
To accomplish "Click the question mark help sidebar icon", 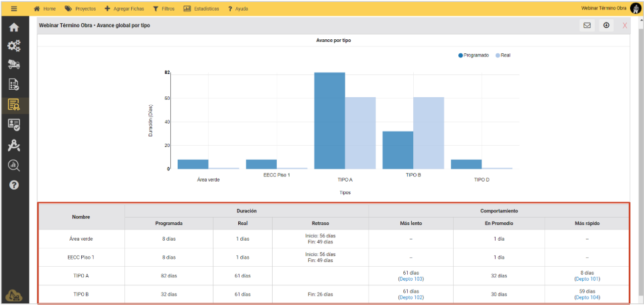I will (x=14, y=184).
